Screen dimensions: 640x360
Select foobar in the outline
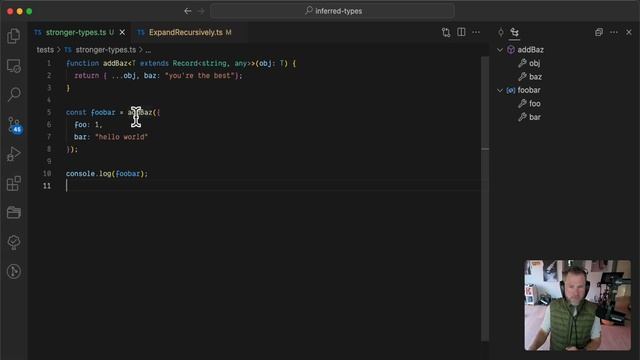529,90
